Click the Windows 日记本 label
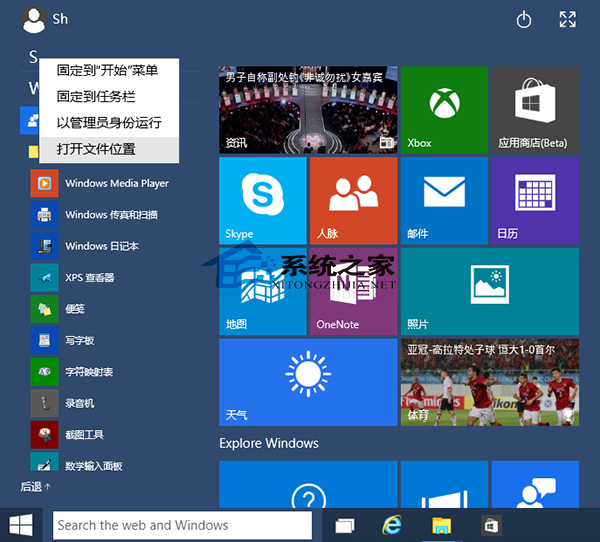This screenshot has height=542, width=600. (102, 246)
